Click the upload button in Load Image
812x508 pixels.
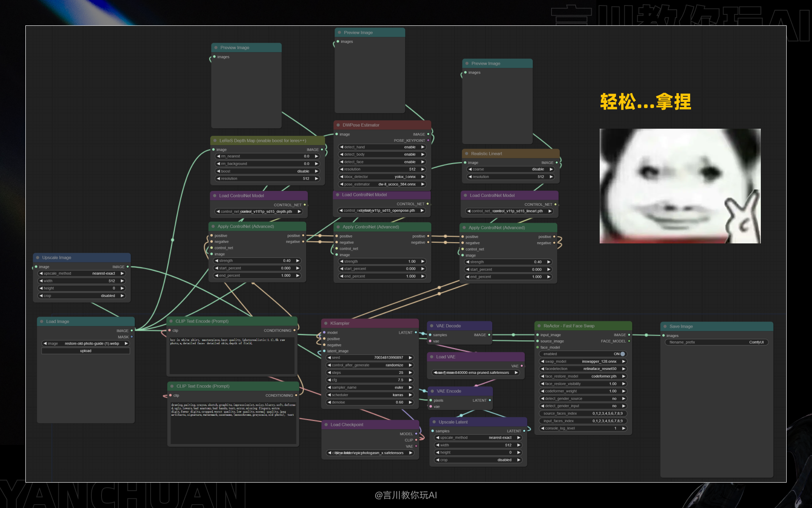click(86, 351)
